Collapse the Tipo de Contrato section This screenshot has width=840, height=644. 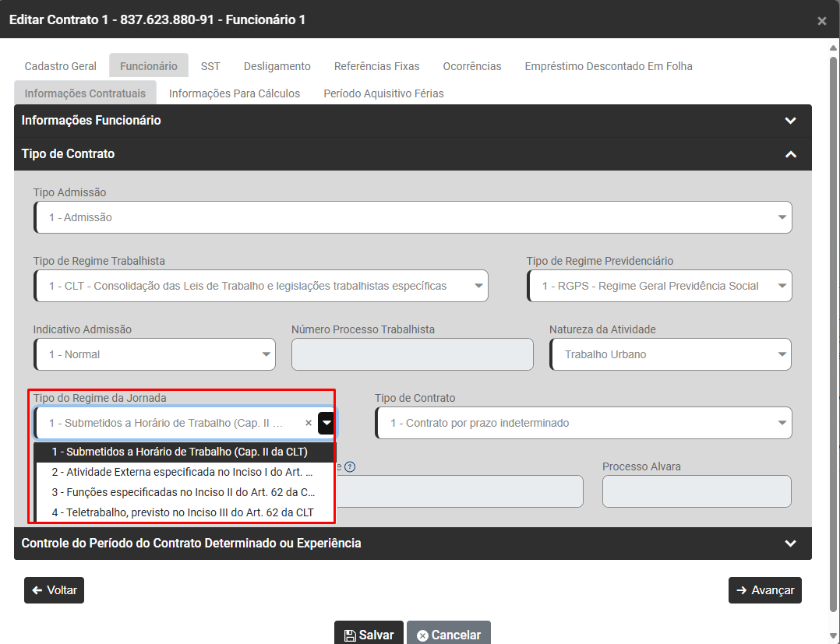(x=790, y=154)
